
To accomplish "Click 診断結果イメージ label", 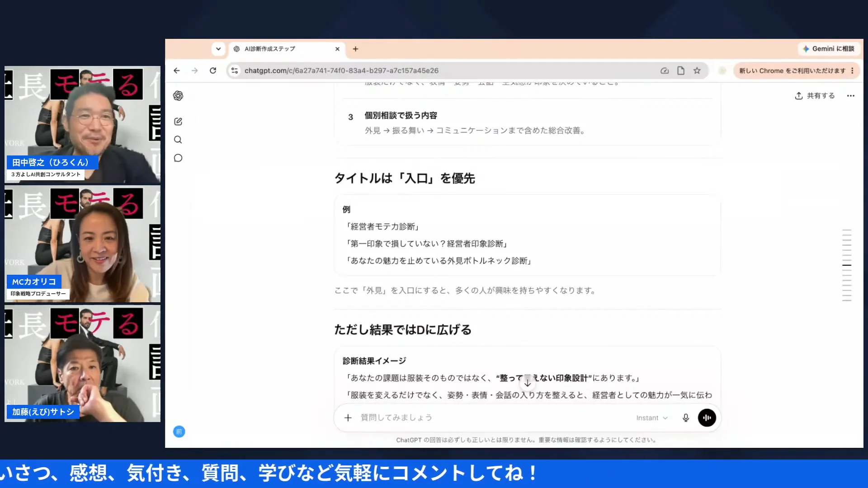I will [374, 361].
